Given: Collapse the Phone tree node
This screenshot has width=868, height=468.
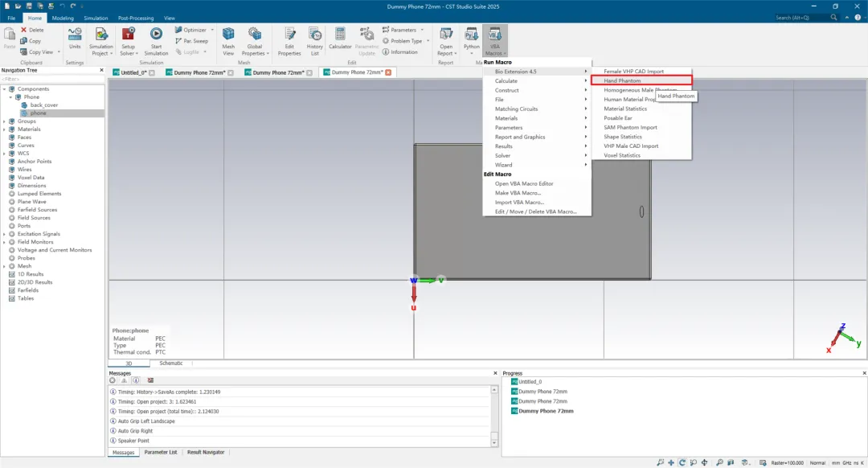Looking at the screenshot, I should tap(10, 97).
